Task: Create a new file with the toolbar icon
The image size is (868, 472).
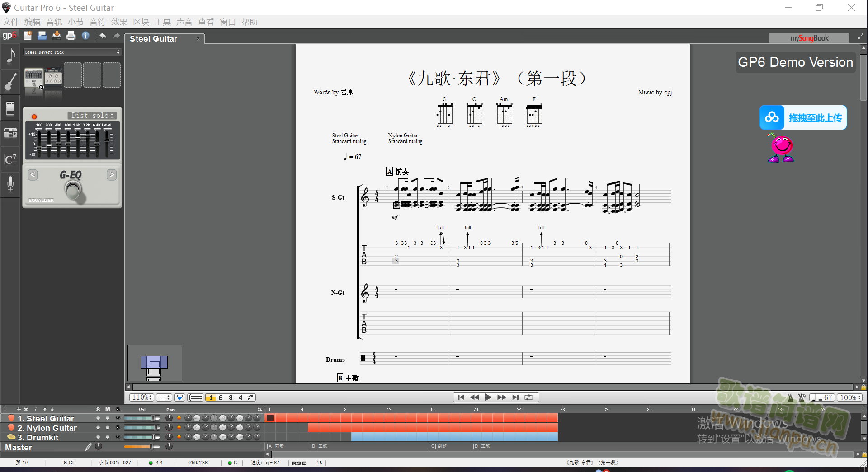Action: coord(28,36)
